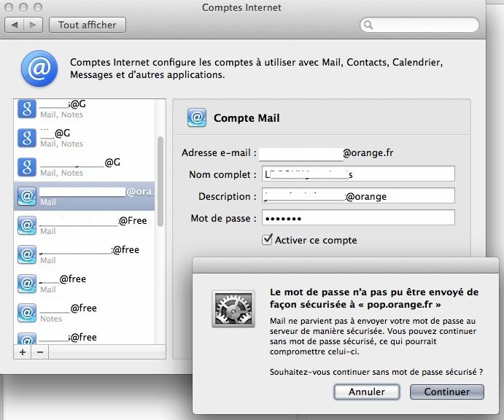Screen dimensions: 504x420
Task: Click the Adresse e-mail label
Action: pyautogui.click(x=219, y=152)
